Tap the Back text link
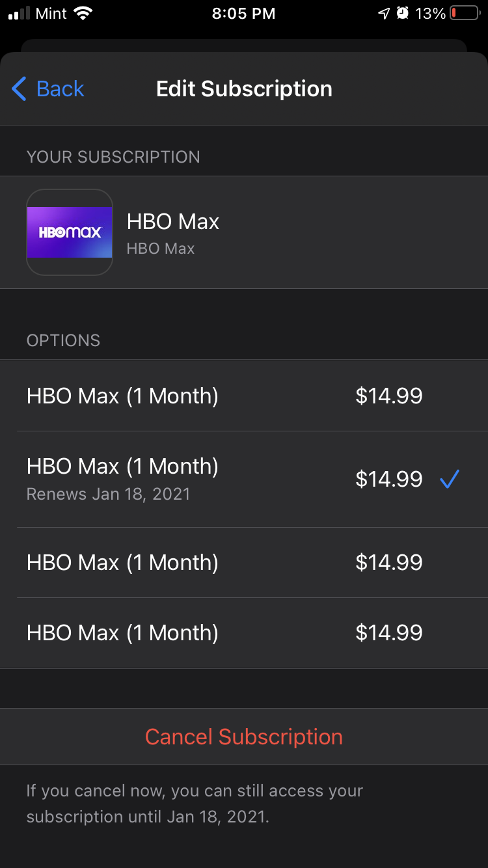Screen dimensions: 488x868 tap(60, 88)
